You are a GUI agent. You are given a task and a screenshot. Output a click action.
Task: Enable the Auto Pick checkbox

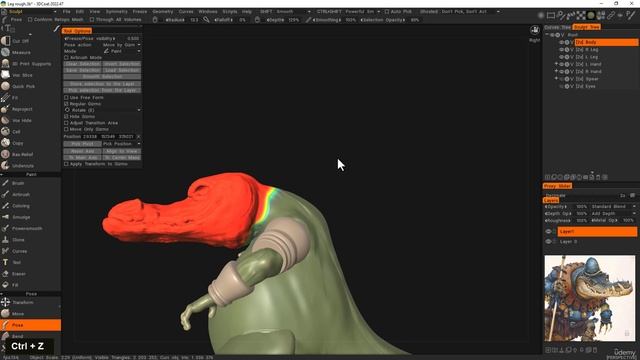click(x=387, y=11)
